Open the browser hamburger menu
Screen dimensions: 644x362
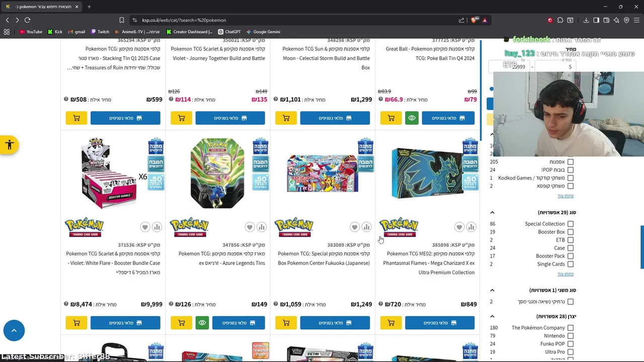tap(637, 20)
